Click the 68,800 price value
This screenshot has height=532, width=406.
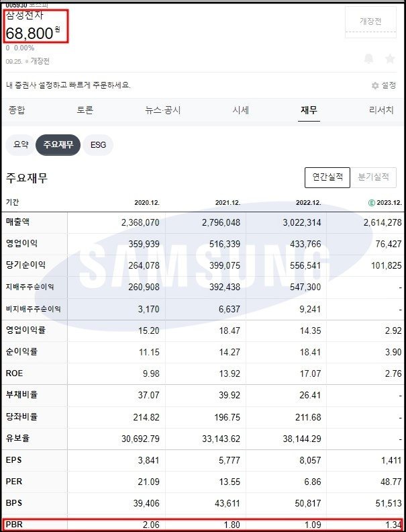30,34
